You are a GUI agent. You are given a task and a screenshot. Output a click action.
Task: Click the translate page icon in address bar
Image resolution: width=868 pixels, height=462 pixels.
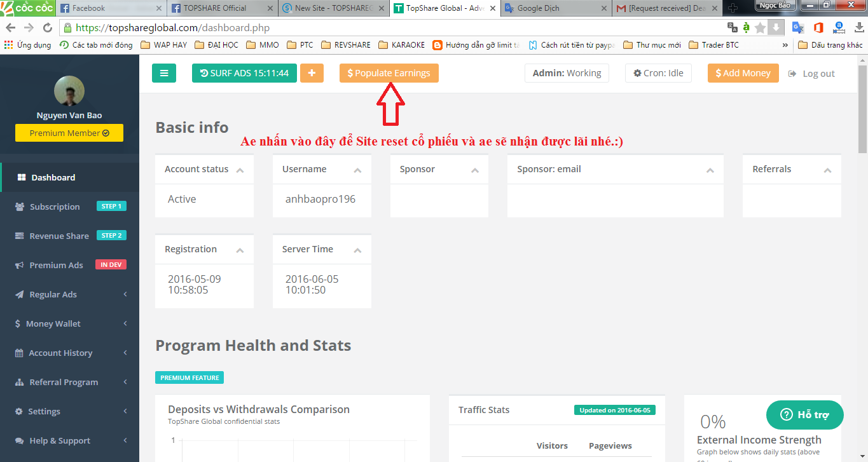coord(732,28)
